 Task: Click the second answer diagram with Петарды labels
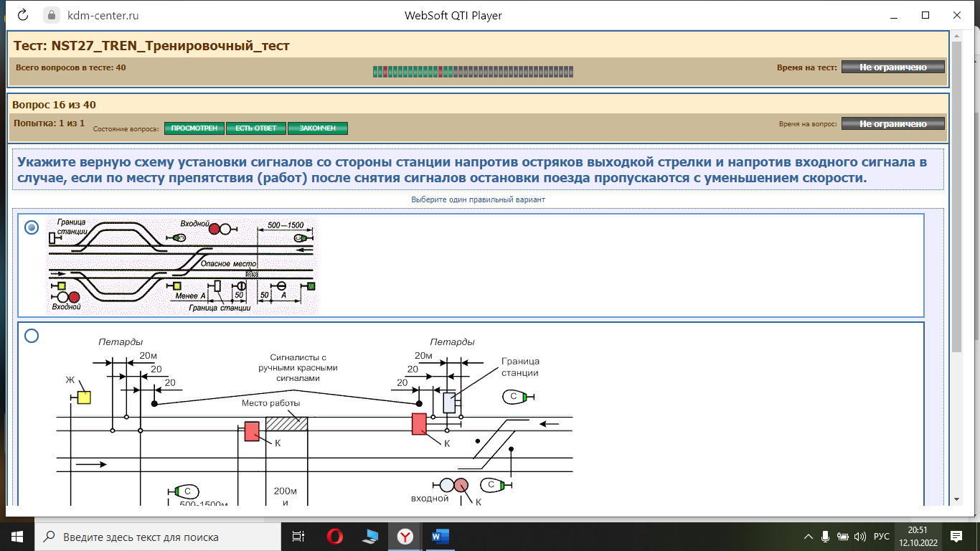tap(314, 420)
